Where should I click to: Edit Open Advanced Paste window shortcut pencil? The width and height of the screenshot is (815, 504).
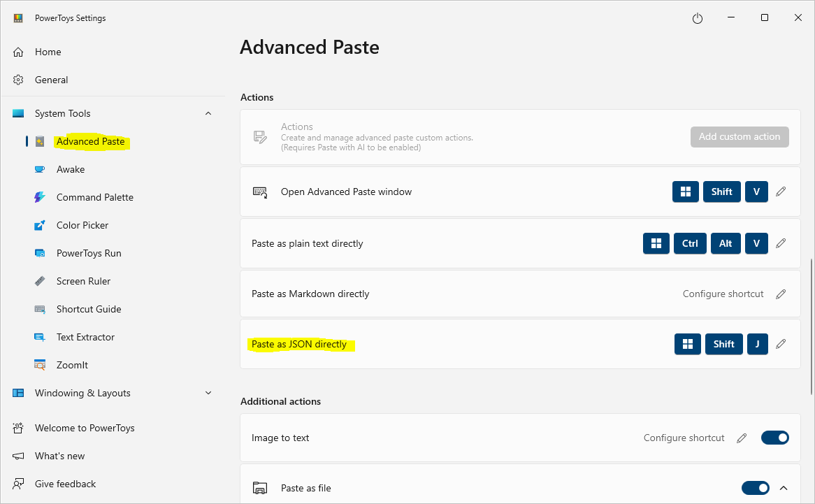click(x=781, y=192)
